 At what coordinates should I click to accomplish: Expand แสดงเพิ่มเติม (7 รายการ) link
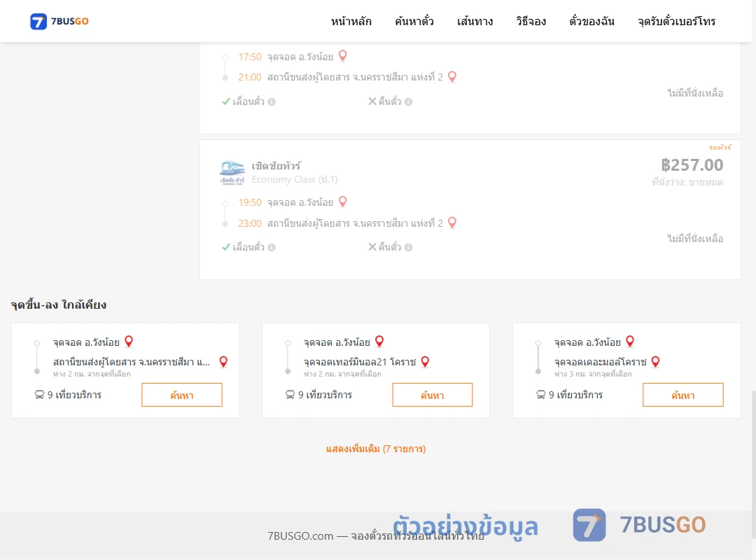[x=376, y=449]
